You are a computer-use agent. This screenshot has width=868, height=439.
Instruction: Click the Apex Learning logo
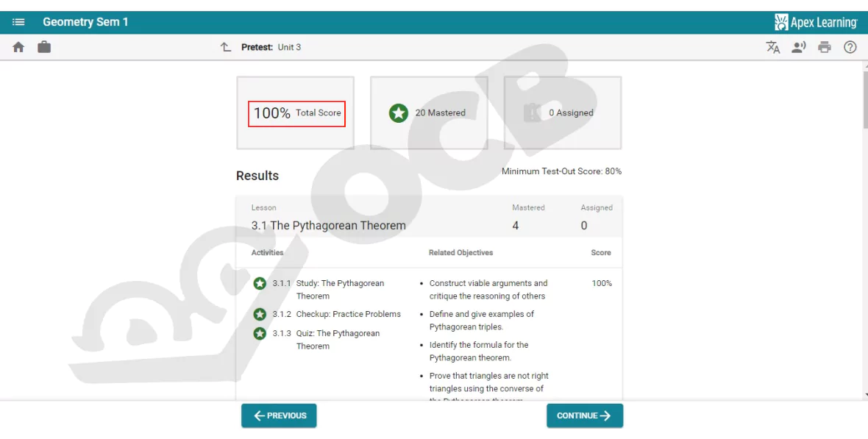pos(816,22)
